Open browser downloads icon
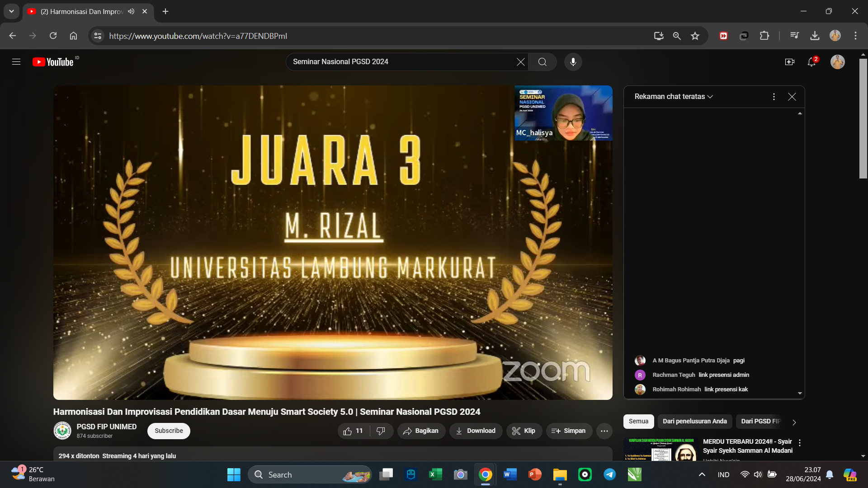Image resolution: width=868 pixels, height=488 pixels. click(815, 36)
